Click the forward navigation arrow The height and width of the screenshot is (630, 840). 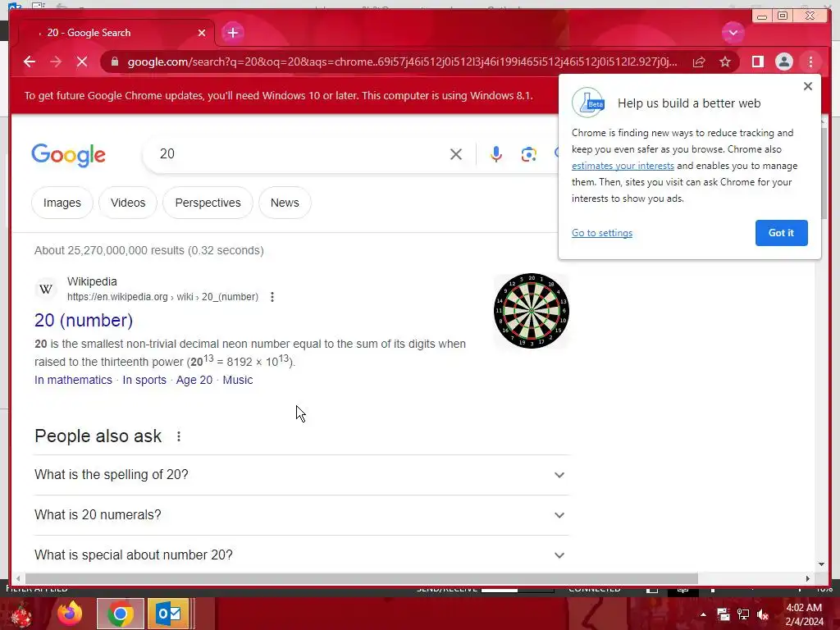[56, 62]
